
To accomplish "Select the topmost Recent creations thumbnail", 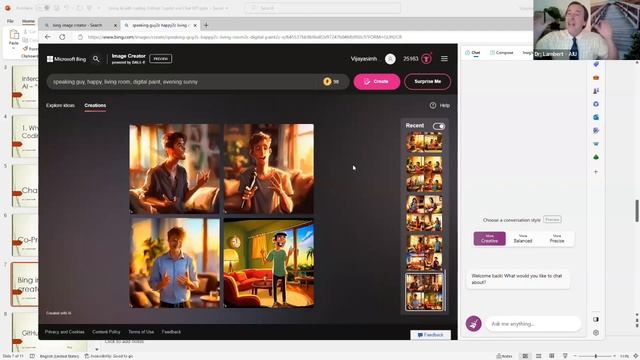I will pyautogui.click(x=424, y=143).
